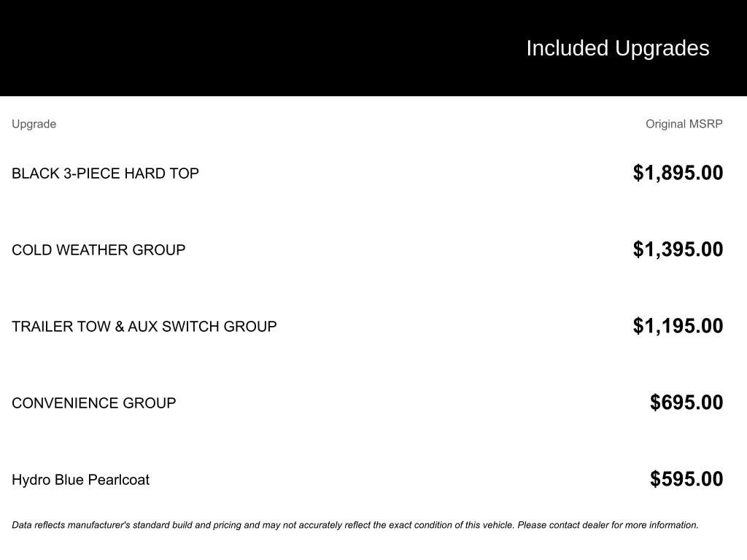Screen dimensions: 747x560
Task: Select CONVENIENCE GROUP upgrade label
Action: [x=94, y=403]
